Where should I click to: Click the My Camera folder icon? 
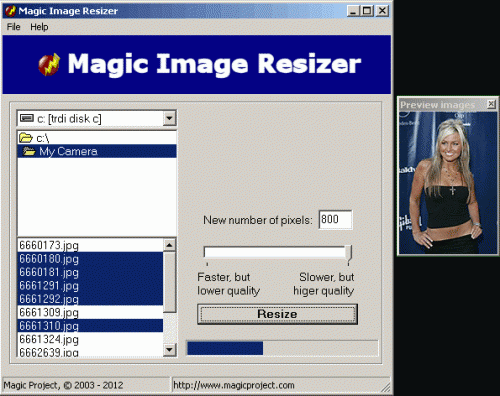[x=29, y=151]
